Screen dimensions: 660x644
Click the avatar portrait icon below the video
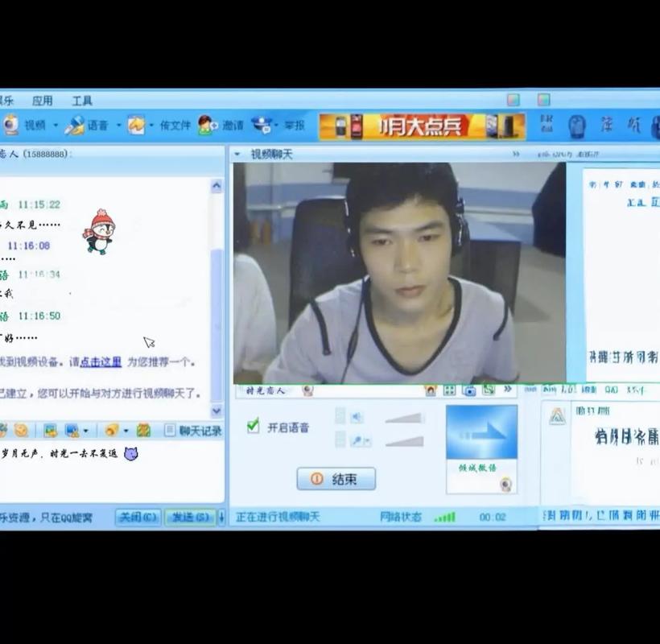point(430,390)
